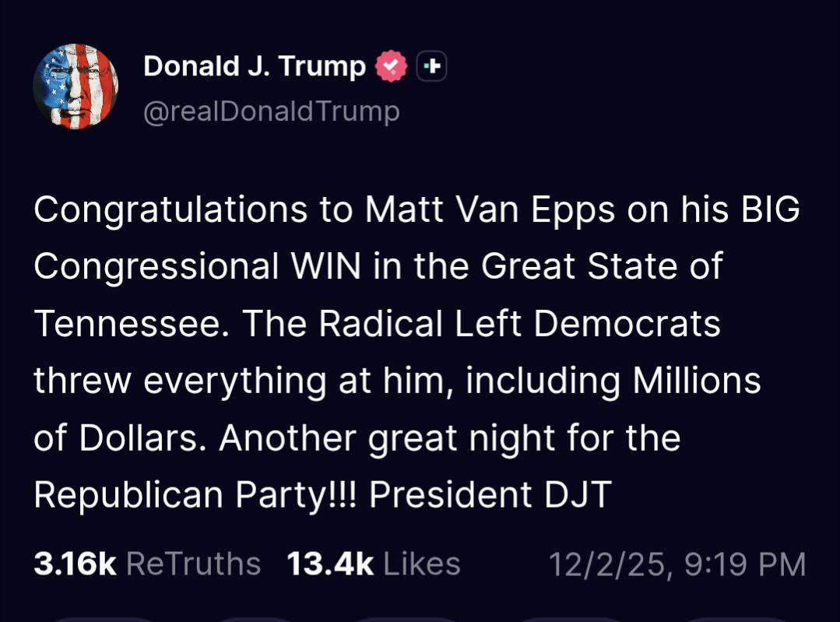Click the word 'Millions' in the post
The height and width of the screenshot is (622, 840).
696,381
